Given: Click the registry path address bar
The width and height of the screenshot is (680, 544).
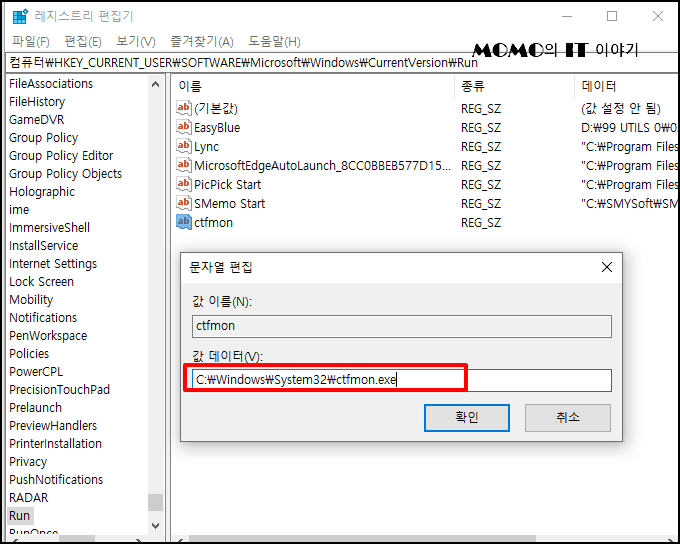Looking at the screenshot, I should (343, 63).
